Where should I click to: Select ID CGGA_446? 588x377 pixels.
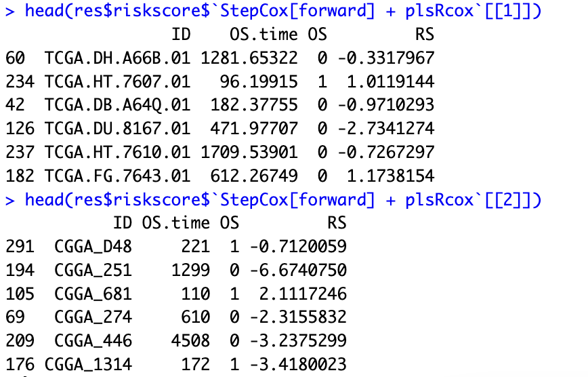(x=93, y=341)
